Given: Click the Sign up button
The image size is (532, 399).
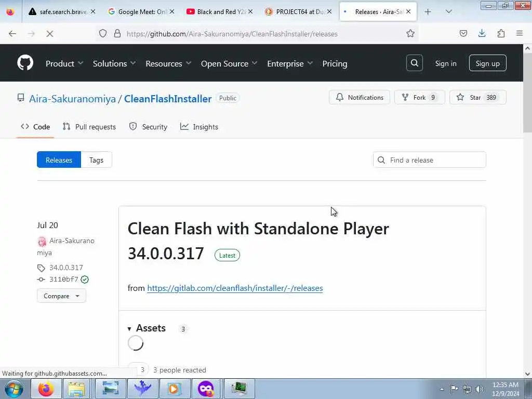Looking at the screenshot, I should tap(487, 63).
